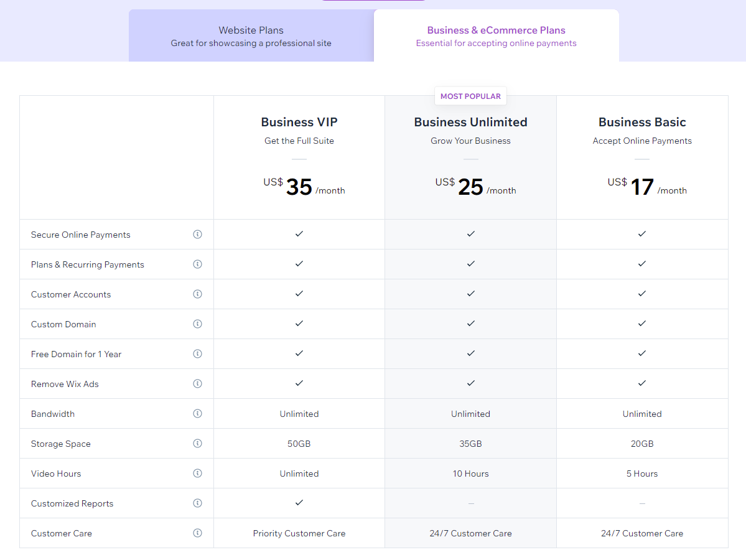Click Priority Customer Care cell text

point(299,533)
